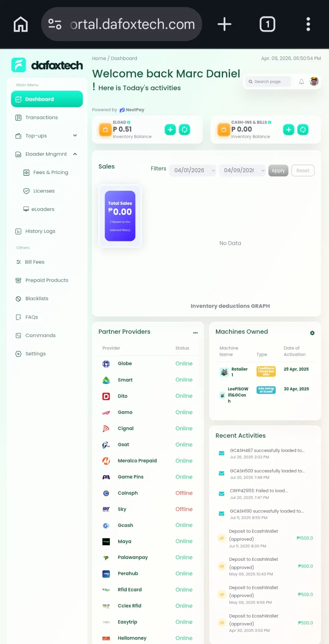Click the Ado Hotspot Eload type badge
This screenshot has width=329, height=644.
tap(266, 390)
